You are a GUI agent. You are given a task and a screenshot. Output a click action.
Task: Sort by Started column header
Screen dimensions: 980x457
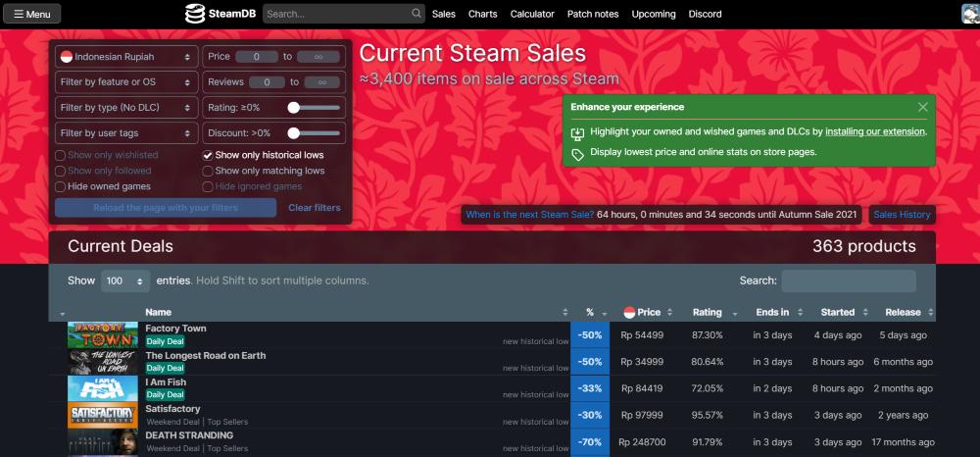pyautogui.click(x=838, y=312)
